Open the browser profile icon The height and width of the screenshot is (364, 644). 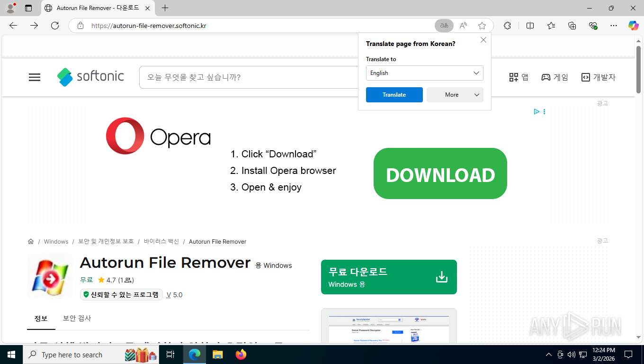10,8
